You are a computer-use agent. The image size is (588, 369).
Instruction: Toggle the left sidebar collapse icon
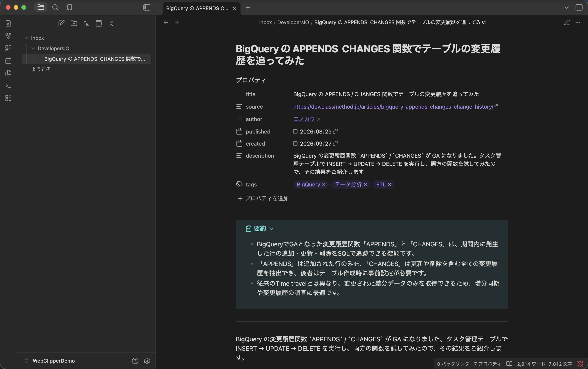point(147,7)
